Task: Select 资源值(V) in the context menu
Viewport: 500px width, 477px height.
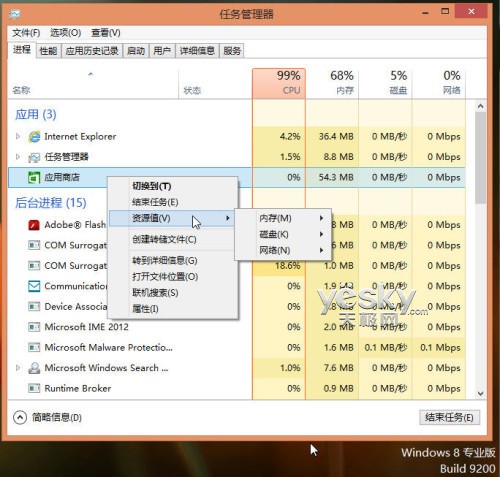Action: coord(172,218)
